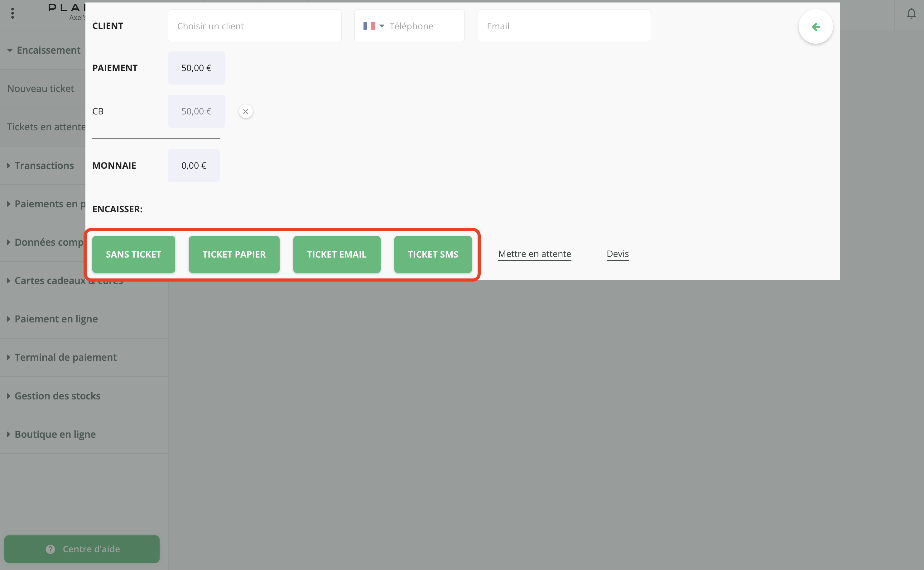Focus the Choisir un client field
The image size is (924, 570).
254,26
